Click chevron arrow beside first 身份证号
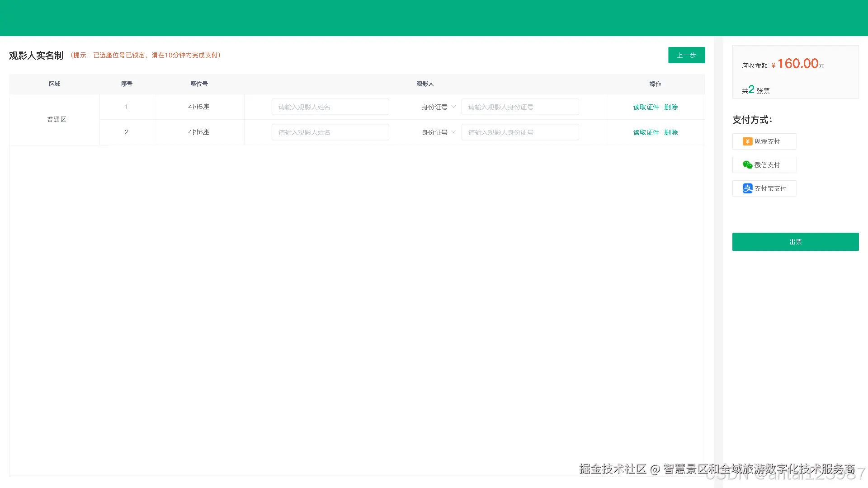The width and height of the screenshot is (868, 488). click(453, 107)
